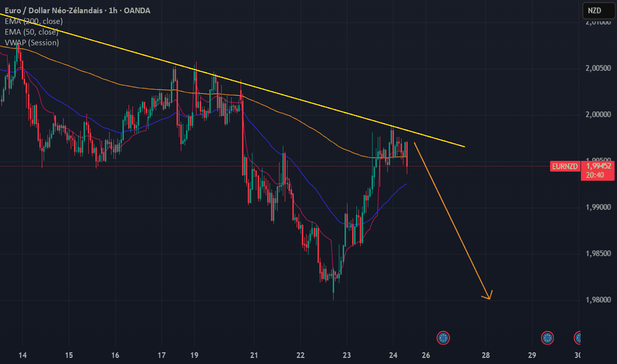Select the orange downward arrow drawing
Screen dimensions: 617x364
453,221
